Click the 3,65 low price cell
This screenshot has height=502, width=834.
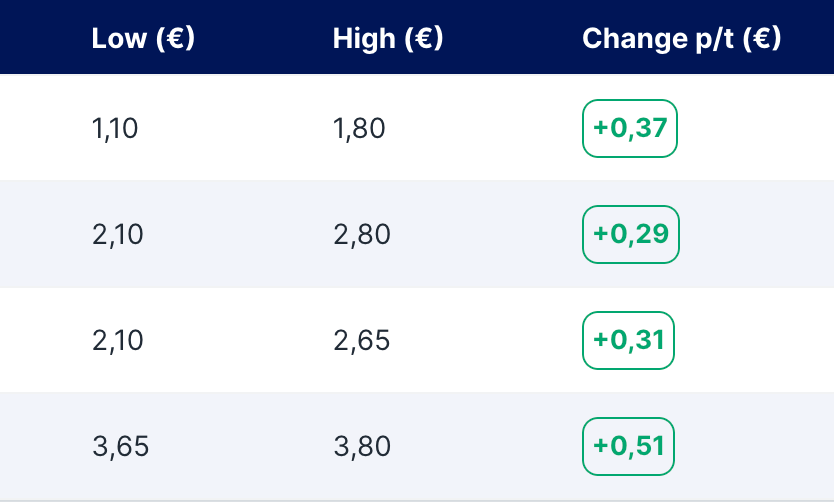pyautogui.click(x=120, y=446)
